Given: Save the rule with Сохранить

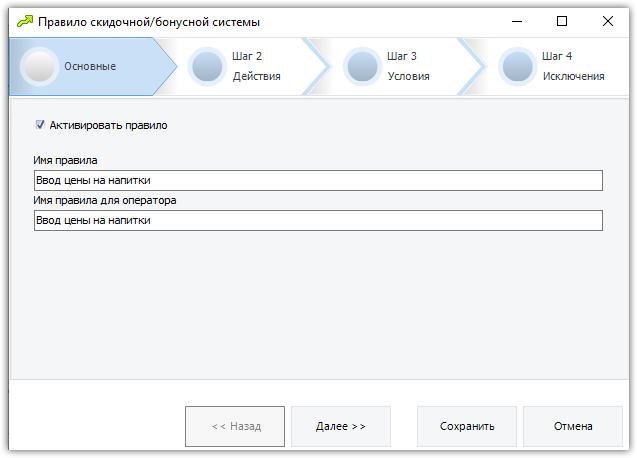Looking at the screenshot, I should pos(467,426).
